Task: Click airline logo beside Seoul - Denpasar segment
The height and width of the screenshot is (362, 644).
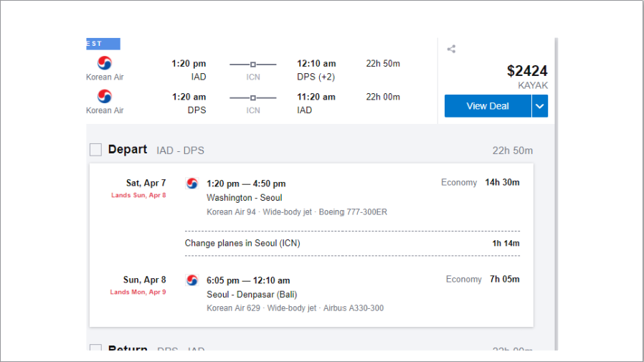Action: tap(192, 280)
